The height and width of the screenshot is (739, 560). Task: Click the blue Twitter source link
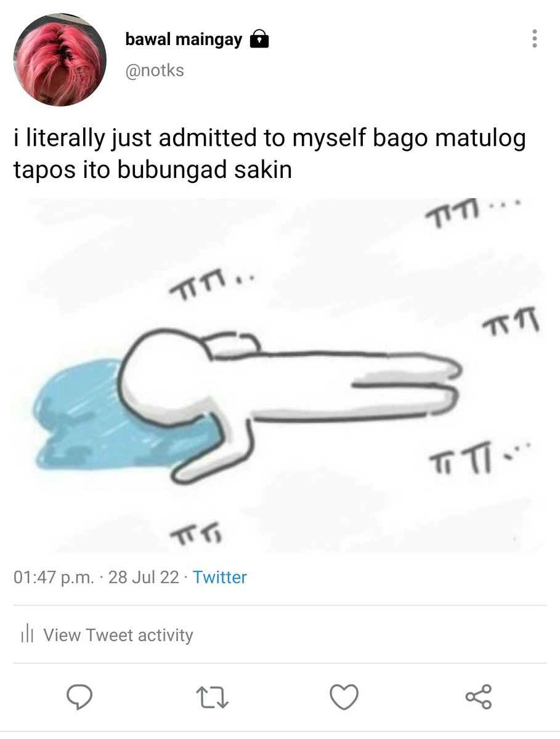coord(219,578)
